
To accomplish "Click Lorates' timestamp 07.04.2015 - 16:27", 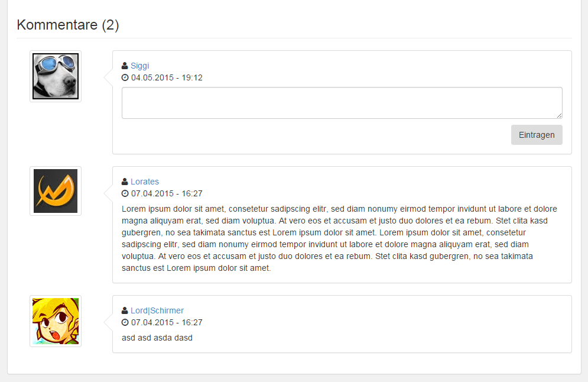I will [167, 193].
